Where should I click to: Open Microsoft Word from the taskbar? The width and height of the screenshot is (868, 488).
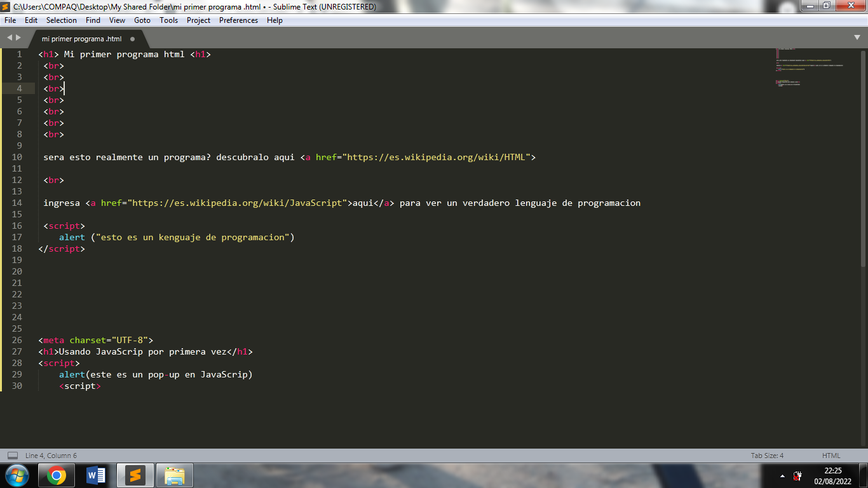point(96,475)
